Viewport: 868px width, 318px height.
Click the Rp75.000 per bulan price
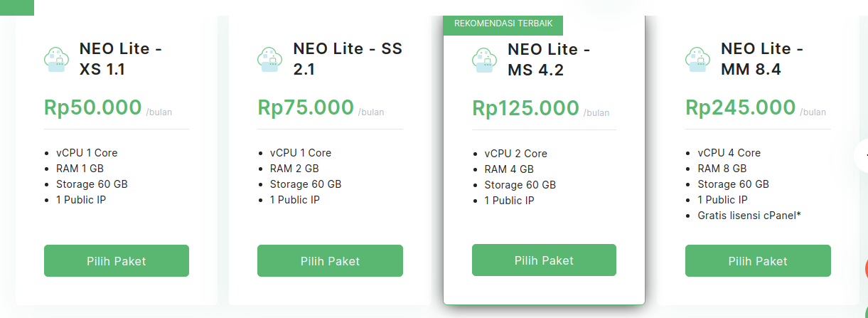[x=306, y=107]
